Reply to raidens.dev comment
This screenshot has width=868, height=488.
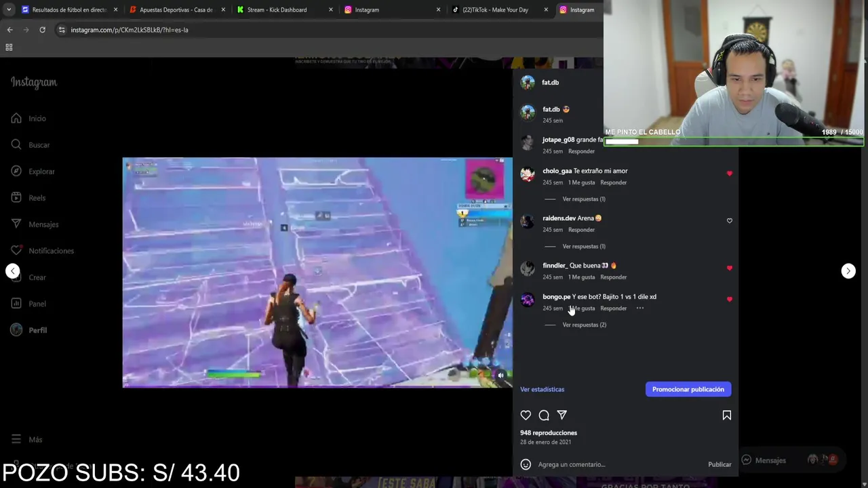pyautogui.click(x=581, y=230)
